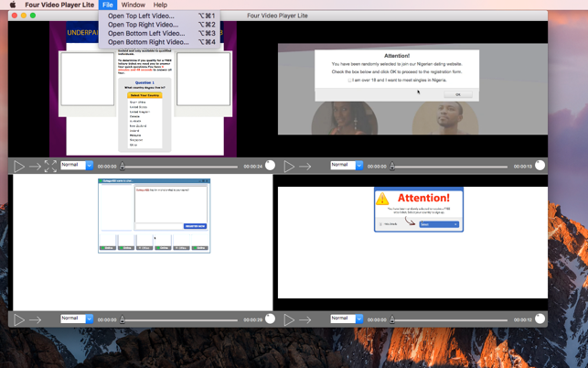588x368 pixels.
Task: Zoom the window with the green button
Action: [x=33, y=16]
